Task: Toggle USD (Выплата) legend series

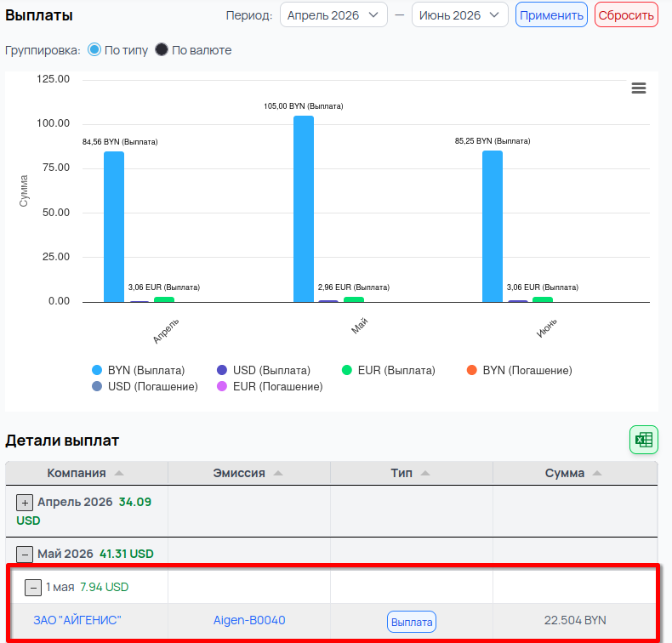Action: (263, 370)
